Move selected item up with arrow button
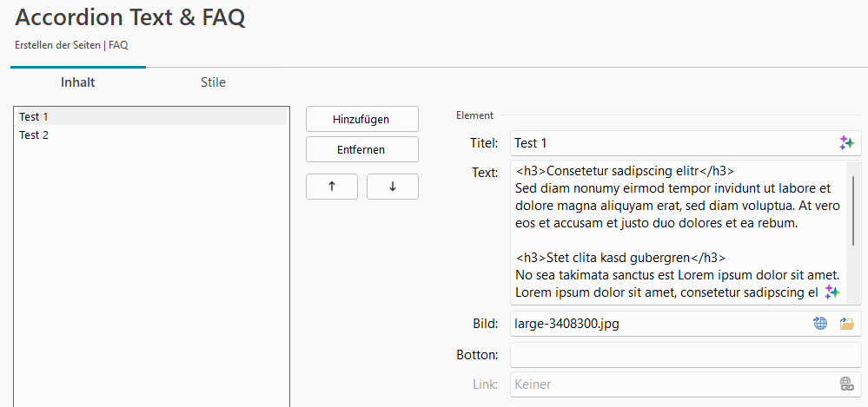The height and width of the screenshot is (407, 868). click(x=331, y=187)
